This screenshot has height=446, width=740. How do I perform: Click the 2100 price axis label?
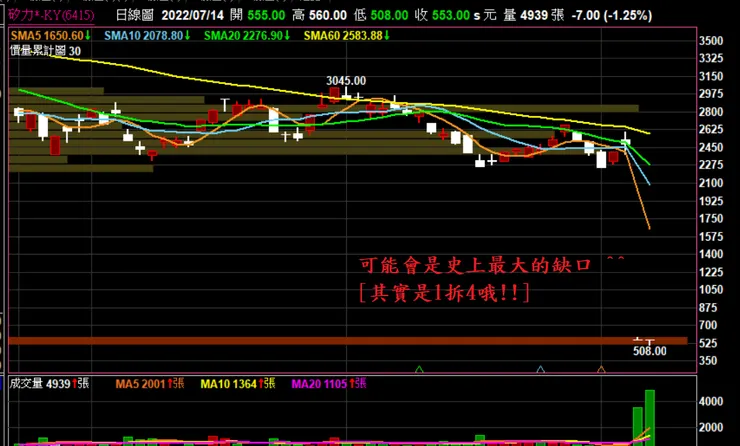click(711, 183)
